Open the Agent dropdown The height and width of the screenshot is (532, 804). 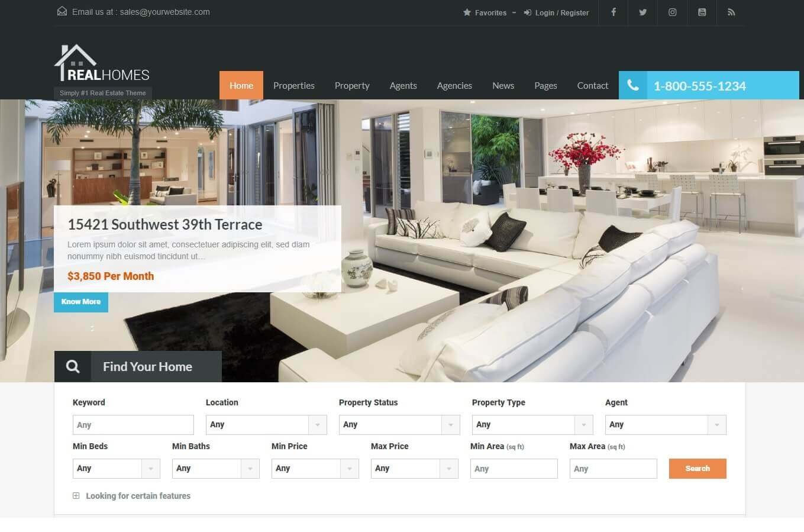click(x=666, y=425)
